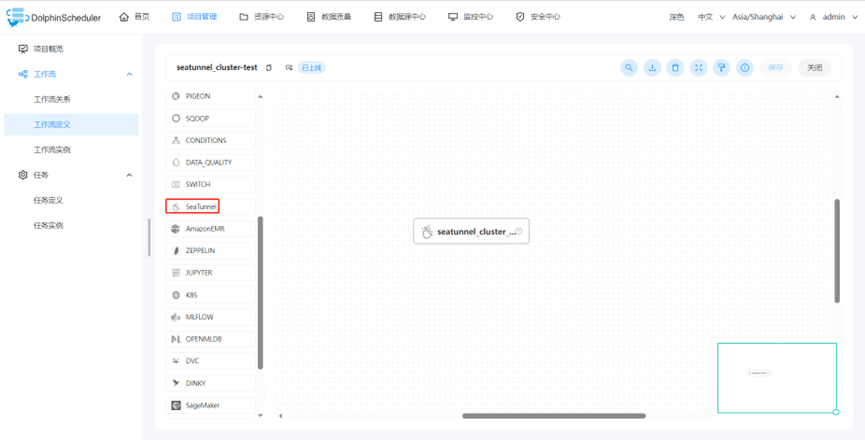
Task: Select the ZEPPELIN task type
Action: coord(211,250)
